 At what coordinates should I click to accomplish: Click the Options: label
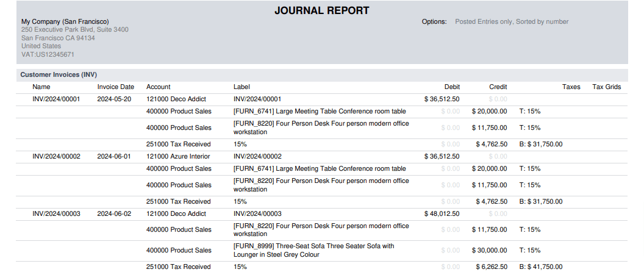coord(434,21)
